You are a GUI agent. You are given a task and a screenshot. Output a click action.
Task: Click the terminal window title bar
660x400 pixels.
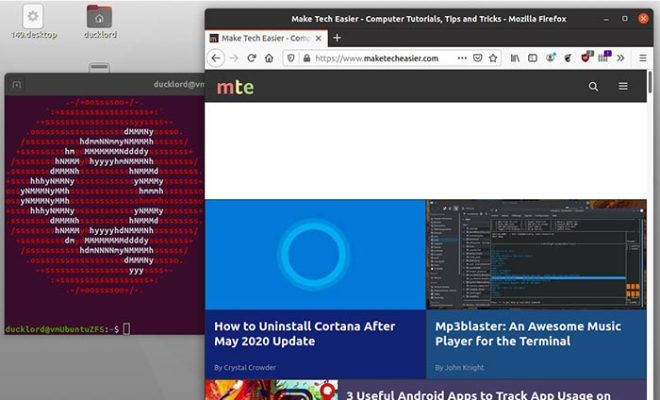pyautogui.click(x=105, y=84)
